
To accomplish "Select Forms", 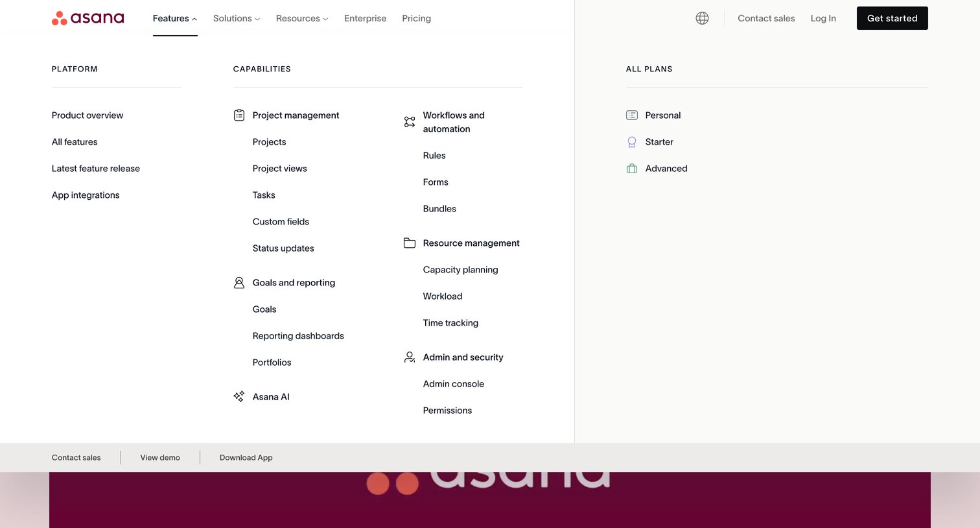I will (436, 182).
